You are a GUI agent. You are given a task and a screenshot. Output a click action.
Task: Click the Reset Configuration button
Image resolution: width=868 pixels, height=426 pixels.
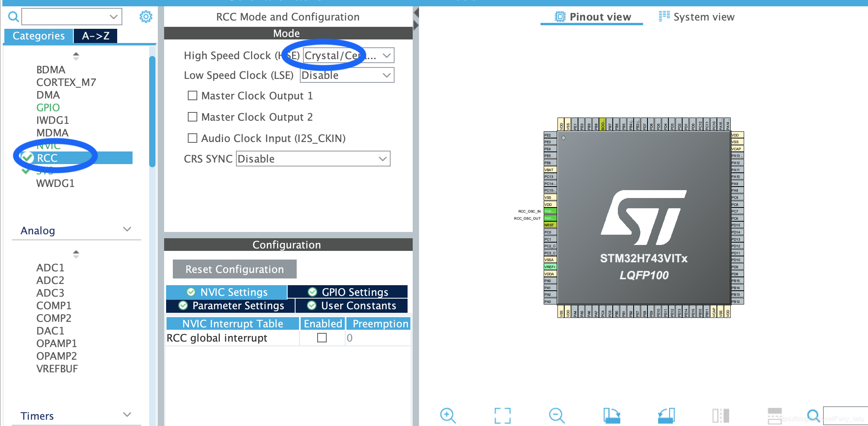click(x=234, y=269)
